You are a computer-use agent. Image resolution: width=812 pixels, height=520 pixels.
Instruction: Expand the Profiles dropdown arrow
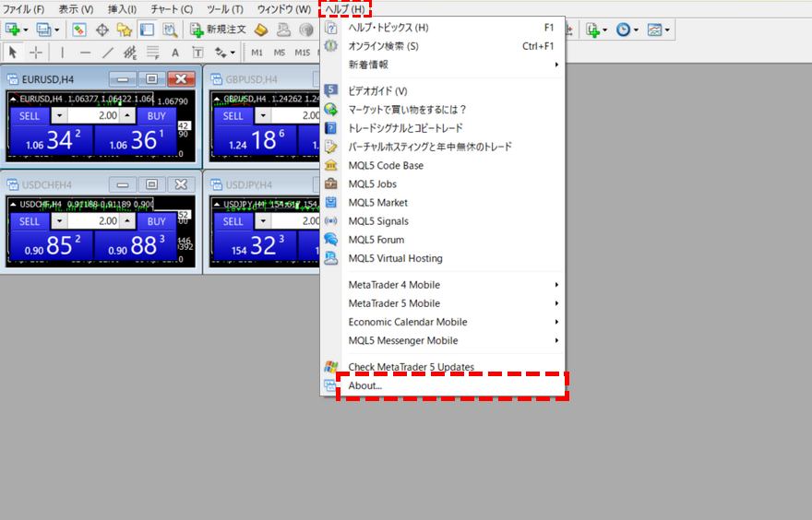click(57, 30)
